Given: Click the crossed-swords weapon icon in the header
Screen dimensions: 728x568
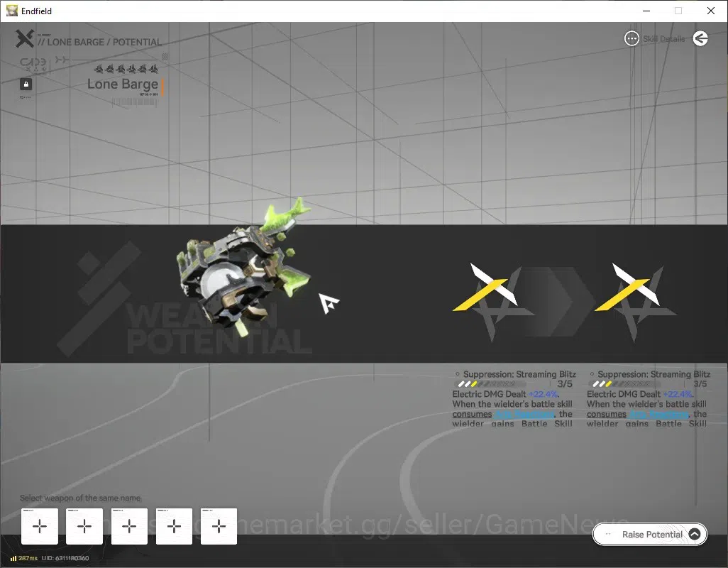Looking at the screenshot, I should coord(25,38).
